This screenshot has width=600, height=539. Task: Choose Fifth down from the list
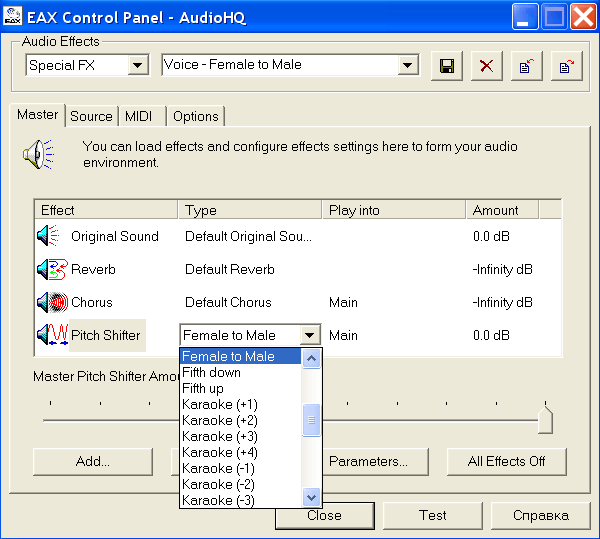(x=211, y=372)
